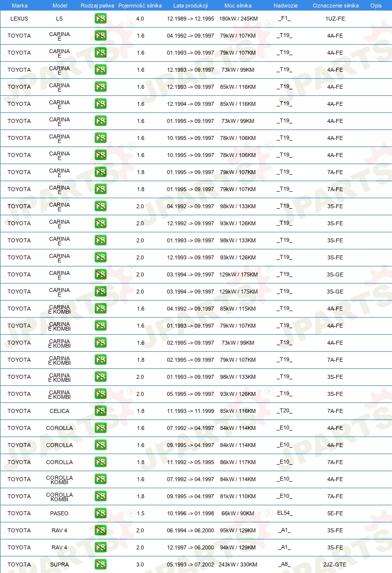Select the LEXUS brand cell
The width and height of the screenshot is (392, 573).
tap(20, 19)
